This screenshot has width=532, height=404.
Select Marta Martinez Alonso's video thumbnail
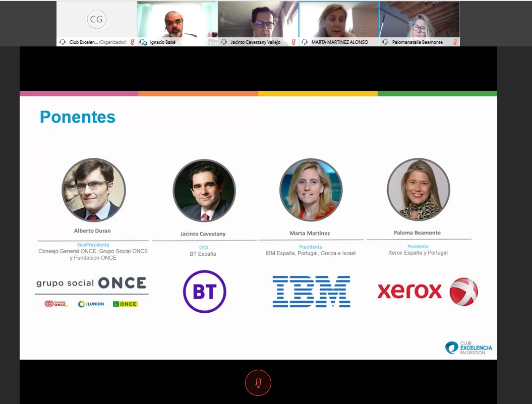[x=338, y=20]
